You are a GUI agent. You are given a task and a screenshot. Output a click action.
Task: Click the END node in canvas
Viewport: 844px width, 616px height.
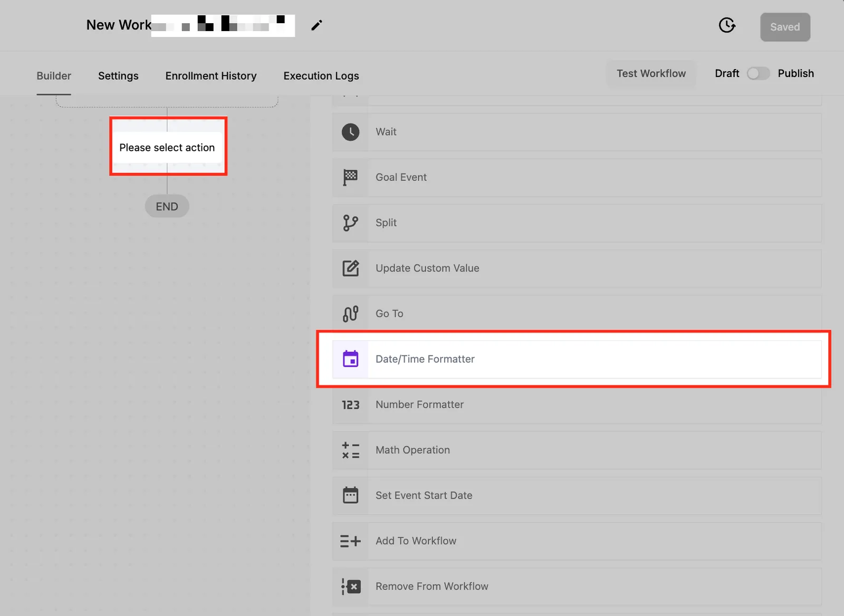[167, 206]
